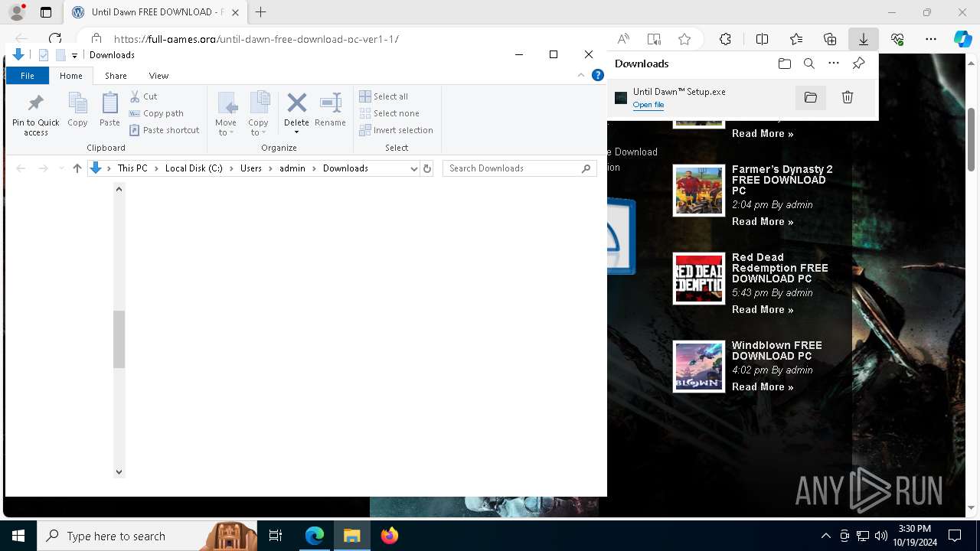Click Paste shortcut in ribbon

[x=165, y=130]
